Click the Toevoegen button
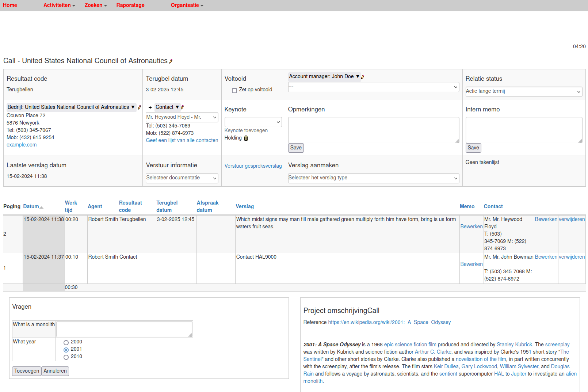588x392 pixels. point(27,371)
